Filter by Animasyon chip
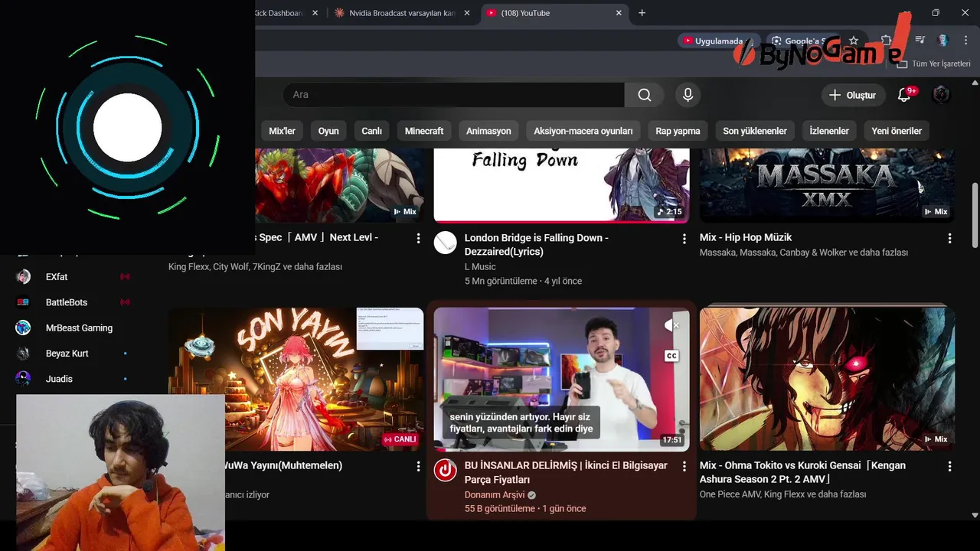The image size is (980, 551). 488,131
